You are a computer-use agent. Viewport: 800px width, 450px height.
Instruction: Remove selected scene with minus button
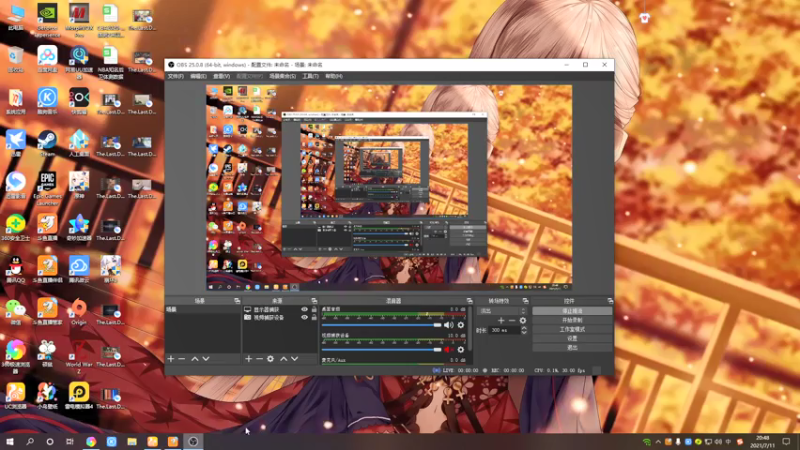182,359
